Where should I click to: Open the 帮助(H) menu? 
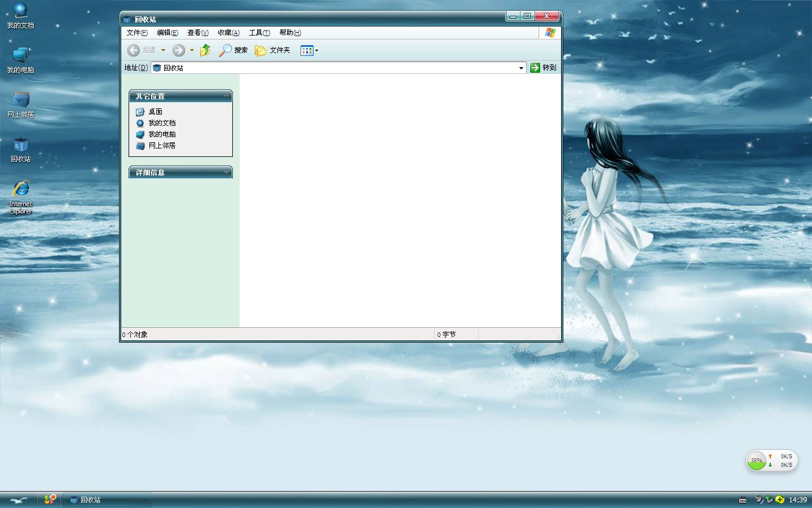(290, 33)
